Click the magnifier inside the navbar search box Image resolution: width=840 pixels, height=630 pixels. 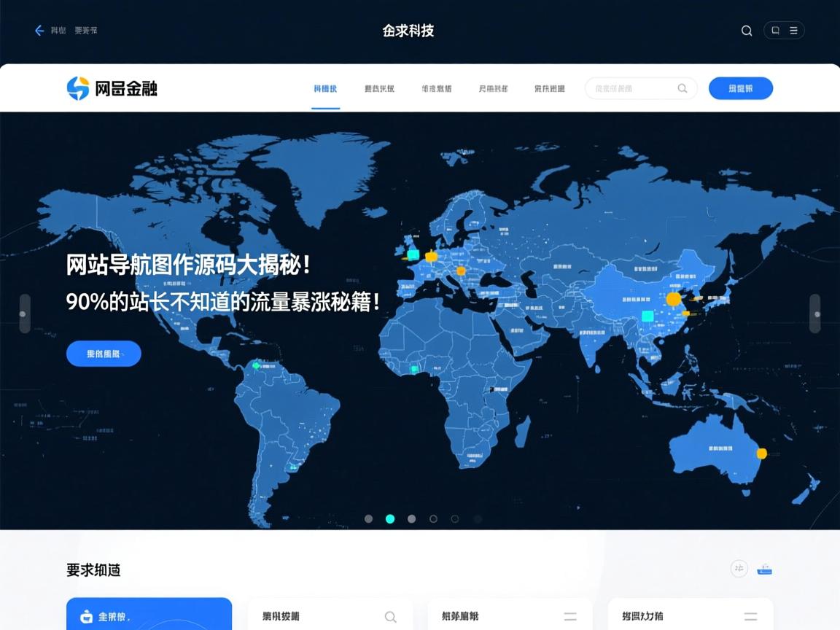682,87
